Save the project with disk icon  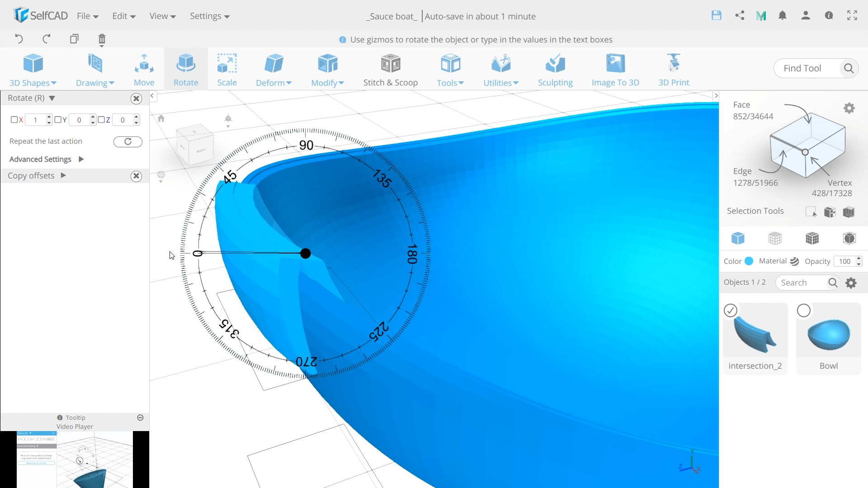(716, 15)
